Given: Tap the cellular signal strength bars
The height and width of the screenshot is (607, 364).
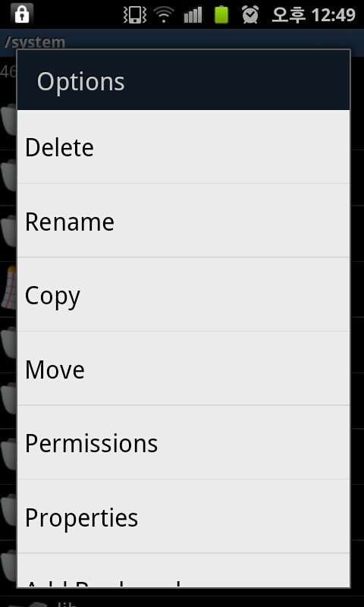Looking at the screenshot, I should pyautogui.click(x=193, y=14).
